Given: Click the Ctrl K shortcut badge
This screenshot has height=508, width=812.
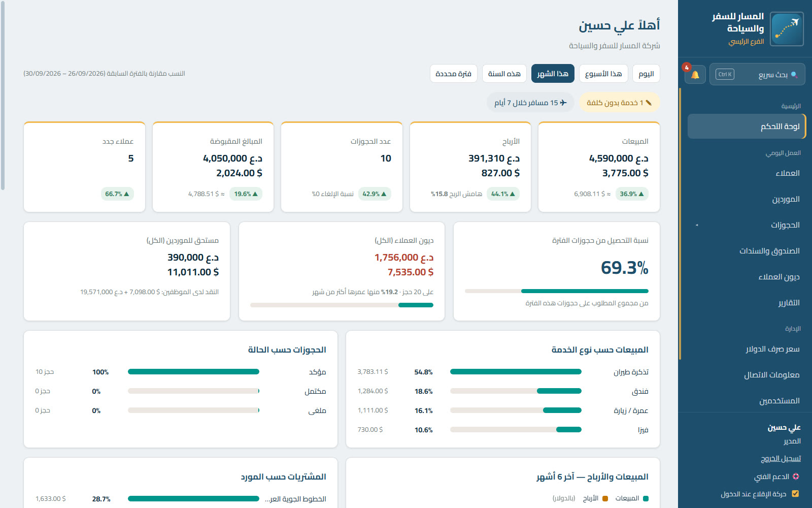Looking at the screenshot, I should pos(725,75).
